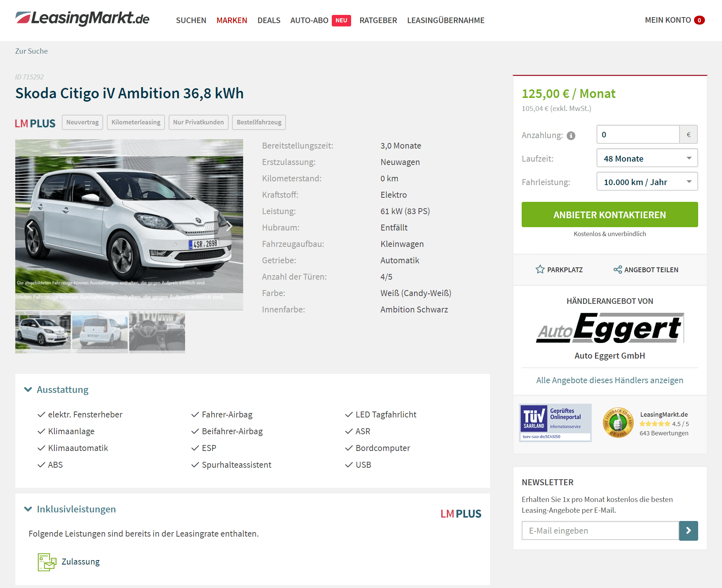Click the LM PLUS badge near tags
The width and height of the screenshot is (722, 588).
(x=35, y=123)
